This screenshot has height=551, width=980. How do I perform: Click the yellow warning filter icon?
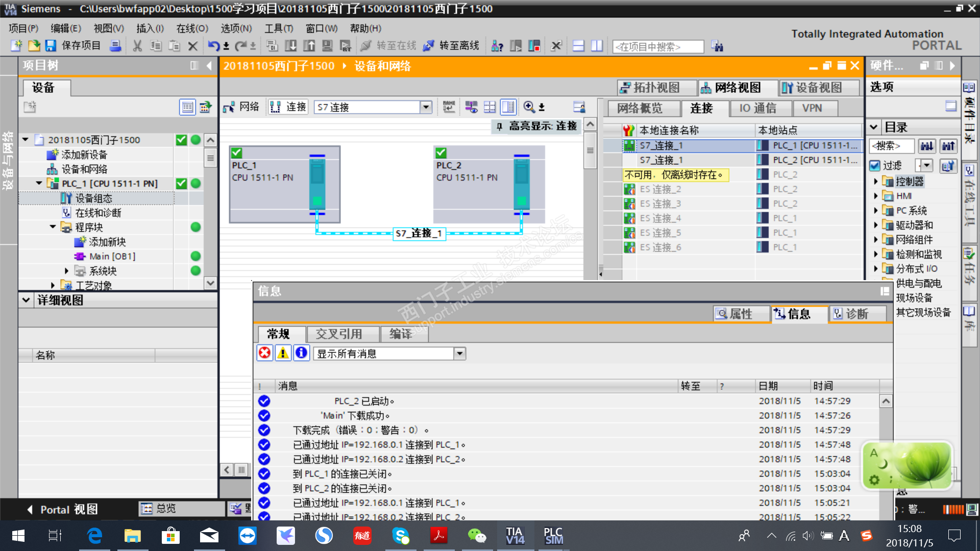pyautogui.click(x=283, y=353)
